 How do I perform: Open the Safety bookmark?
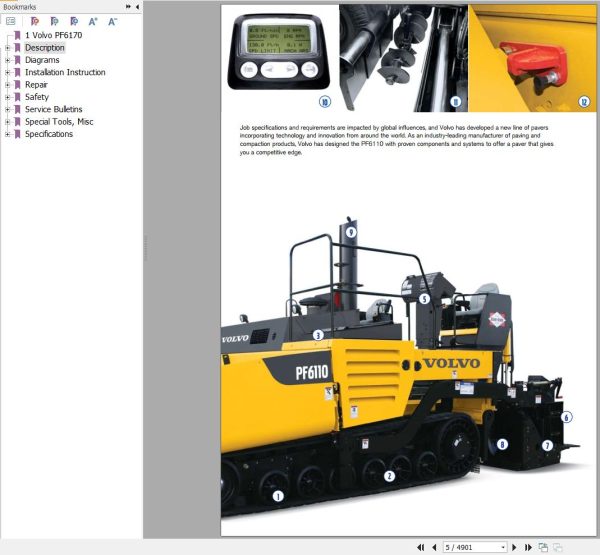tap(37, 97)
